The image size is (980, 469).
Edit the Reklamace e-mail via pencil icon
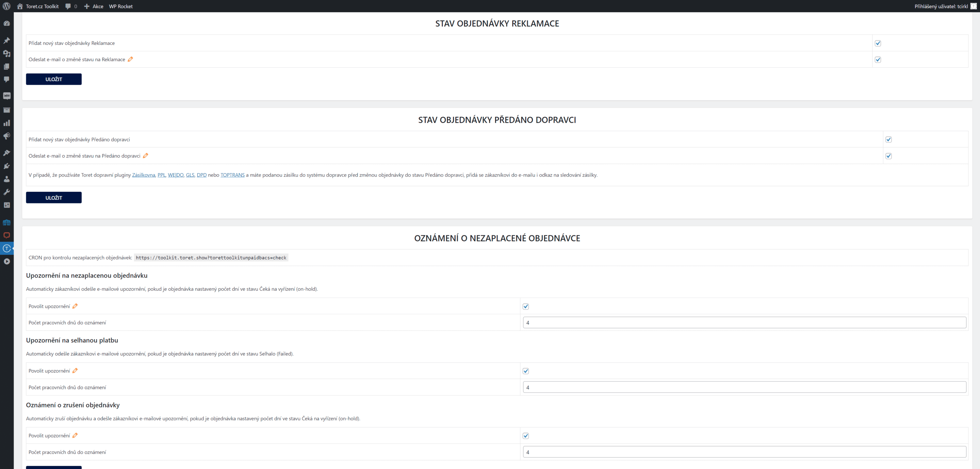pyautogui.click(x=130, y=59)
